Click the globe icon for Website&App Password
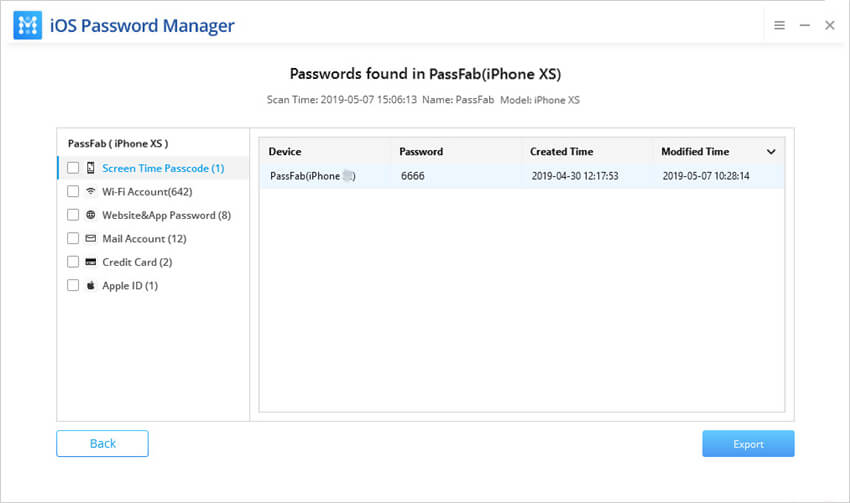 tap(91, 215)
